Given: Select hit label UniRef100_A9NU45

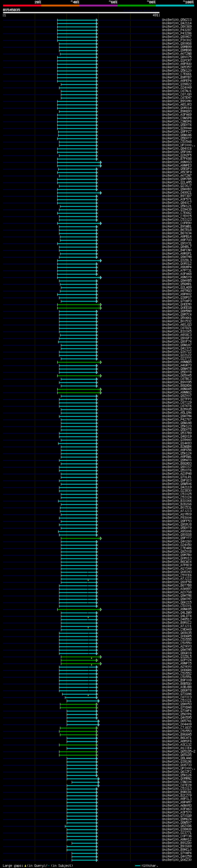Looking at the screenshot, I should pyautogui.click(x=177, y=389).
